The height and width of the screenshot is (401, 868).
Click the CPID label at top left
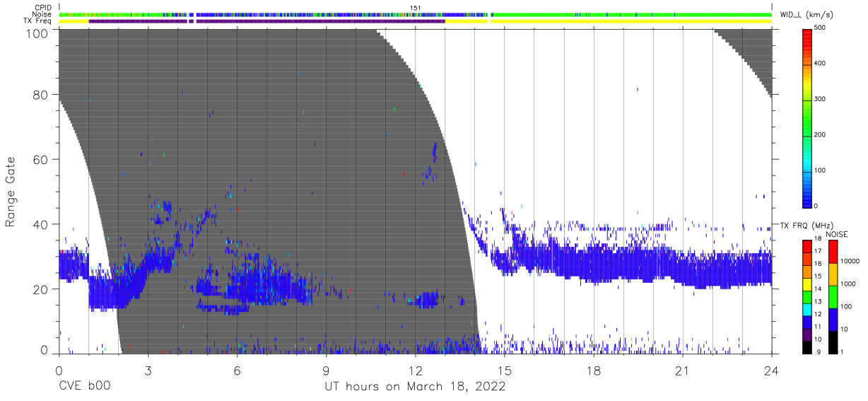43,8
